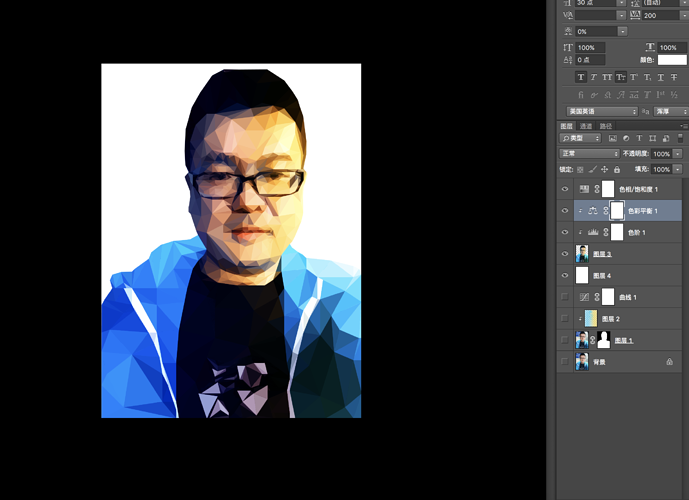Open the 美国英语 language dropdown

click(x=602, y=112)
